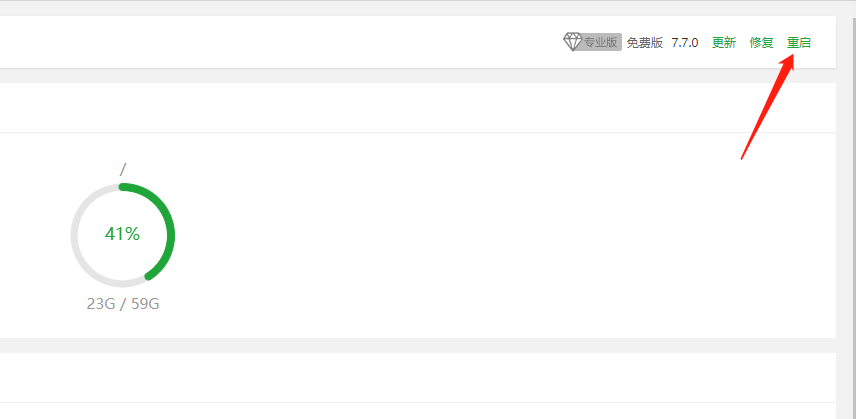Viewport: 856px width, 419px height.
Task: Click the 23G / 59G capacity text
Action: click(x=123, y=304)
